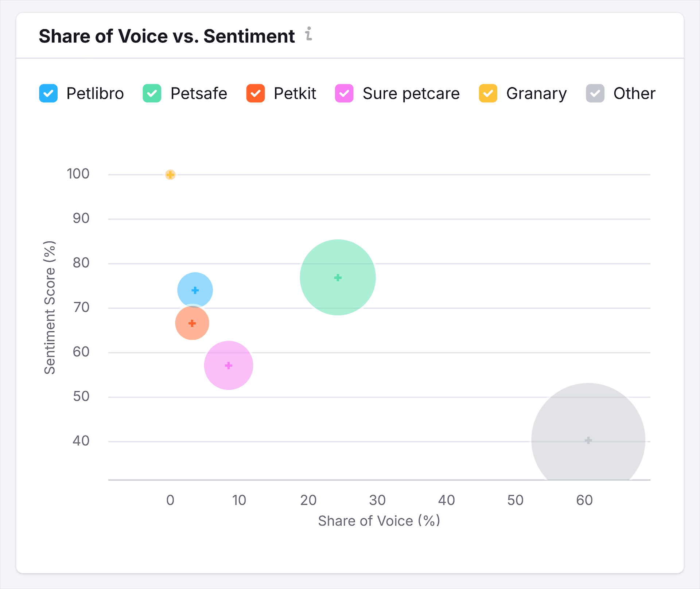The image size is (700, 589).
Task: Click the Sentiment Score axis title
Action: coord(50,307)
